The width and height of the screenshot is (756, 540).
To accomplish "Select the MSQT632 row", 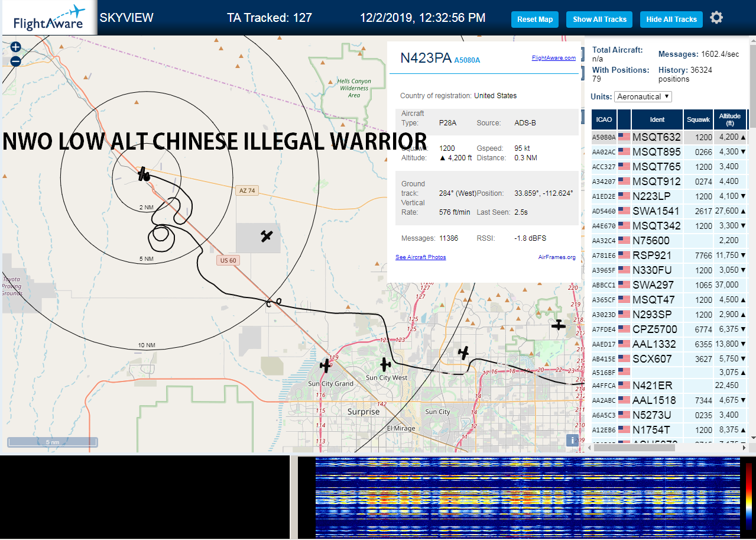I will [x=670, y=137].
